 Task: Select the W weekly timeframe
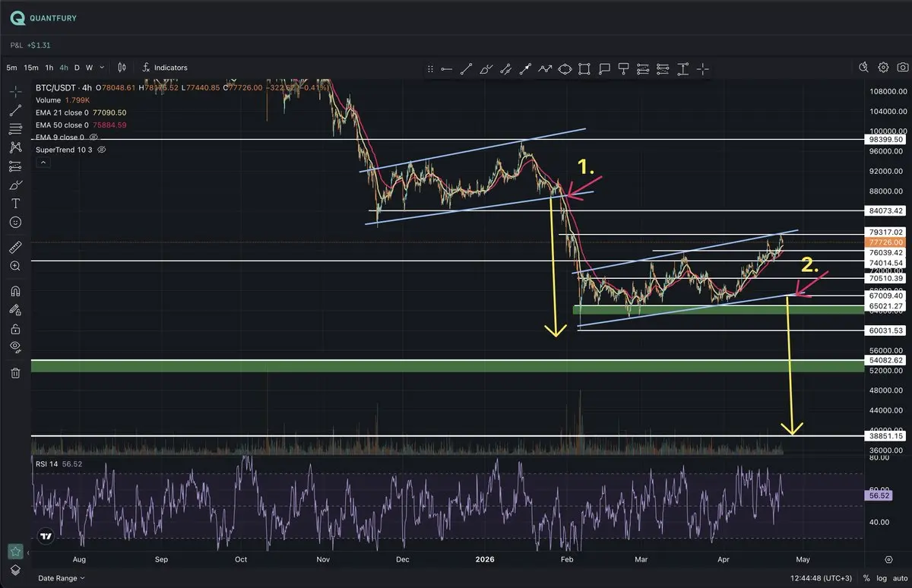(x=90, y=68)
